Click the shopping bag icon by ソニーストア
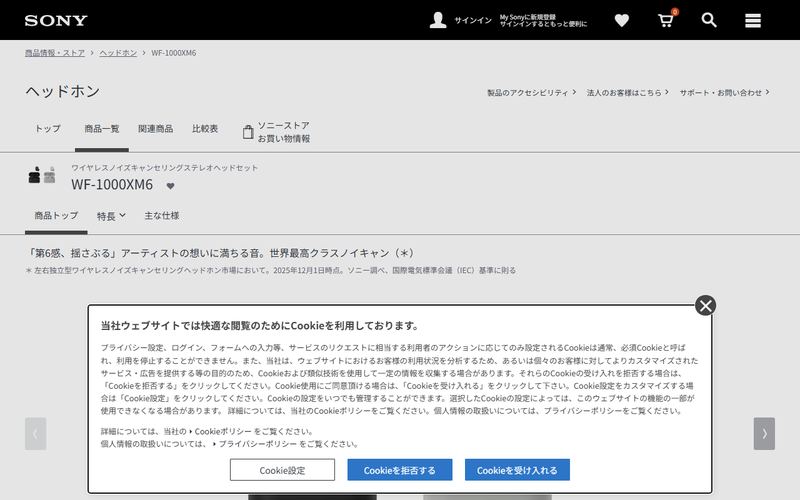The width and height of the screenshot is (800, 500). (248, 132)
